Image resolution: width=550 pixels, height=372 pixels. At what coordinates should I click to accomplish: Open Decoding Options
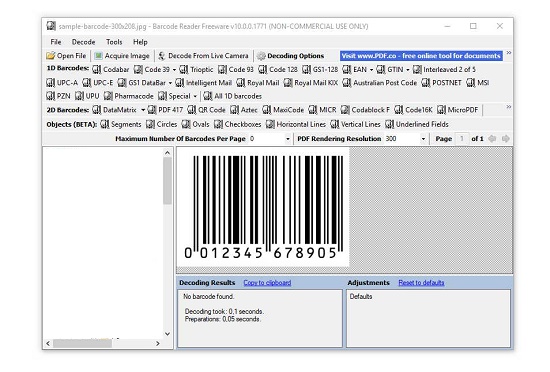tap(290, 56)
